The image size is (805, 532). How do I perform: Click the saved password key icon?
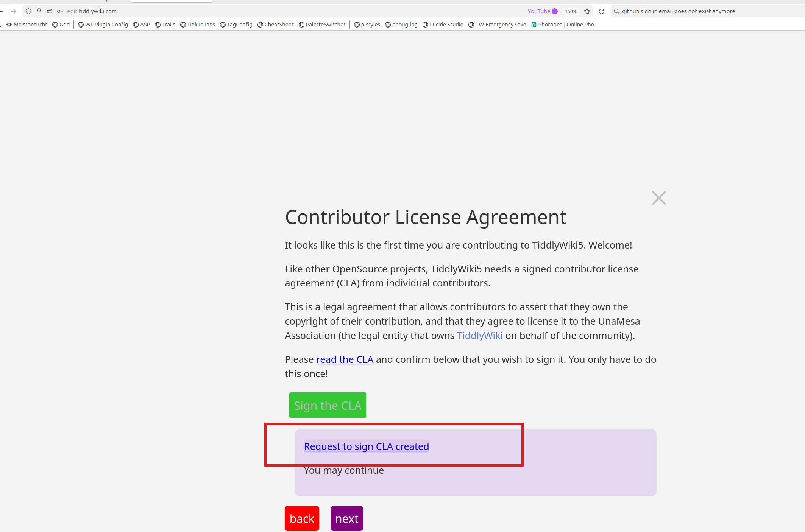point(60,11)
